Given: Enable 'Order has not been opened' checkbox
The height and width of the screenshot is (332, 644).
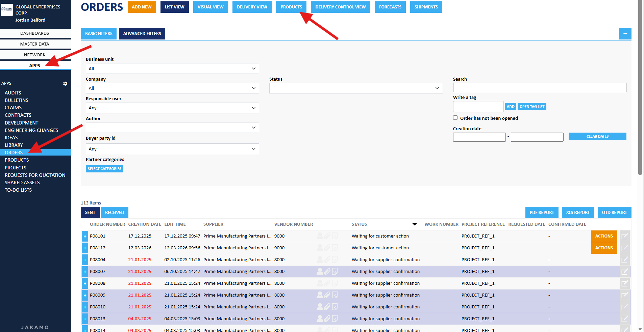Looking at the screenshot, I should pos(455,118).
